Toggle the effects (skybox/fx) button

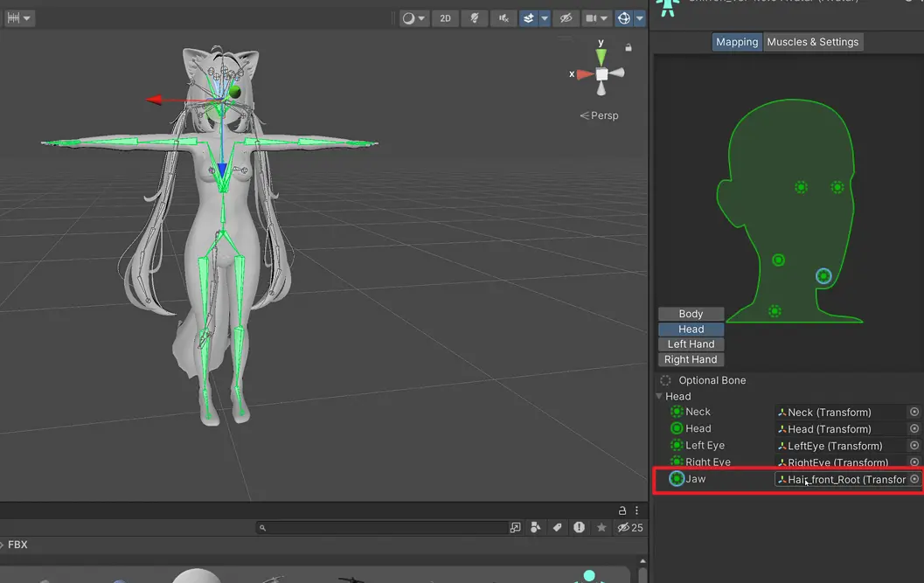click(529, 18)
